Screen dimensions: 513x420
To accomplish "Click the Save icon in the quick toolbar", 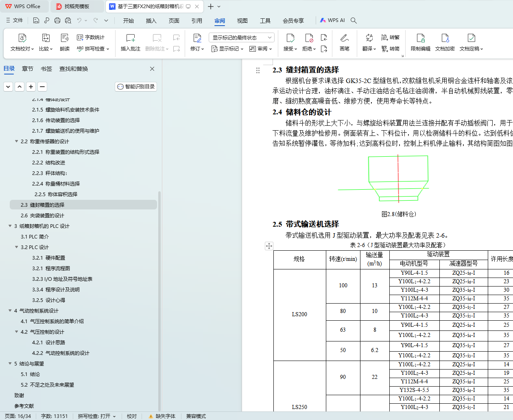I will click(36, 20).
